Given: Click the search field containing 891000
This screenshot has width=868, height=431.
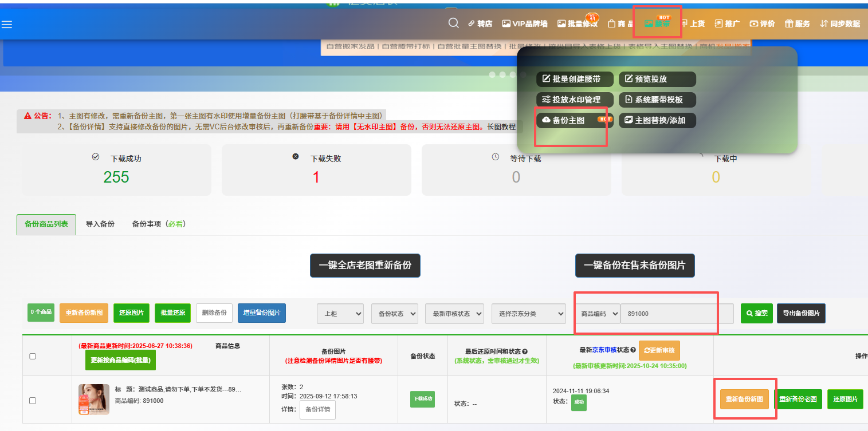Looking at the screenshot, I should click(x=676, y=314).
